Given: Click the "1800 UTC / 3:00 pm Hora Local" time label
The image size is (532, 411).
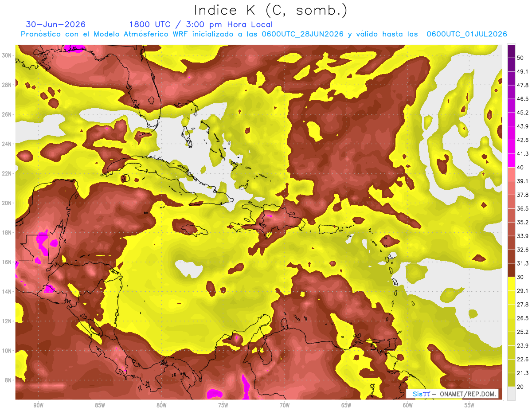Looking at the screenshot, I should click(x=201, y=24).
